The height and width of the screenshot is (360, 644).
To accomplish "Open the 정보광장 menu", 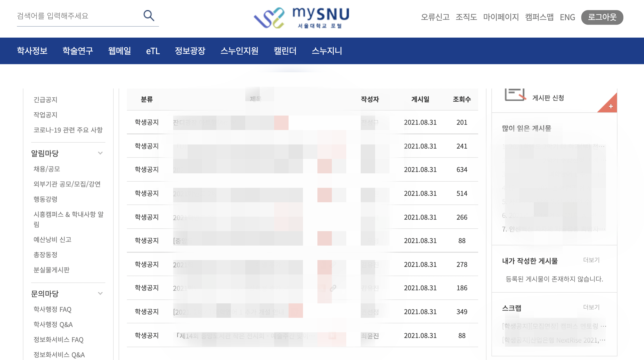I will click(190, 51).
